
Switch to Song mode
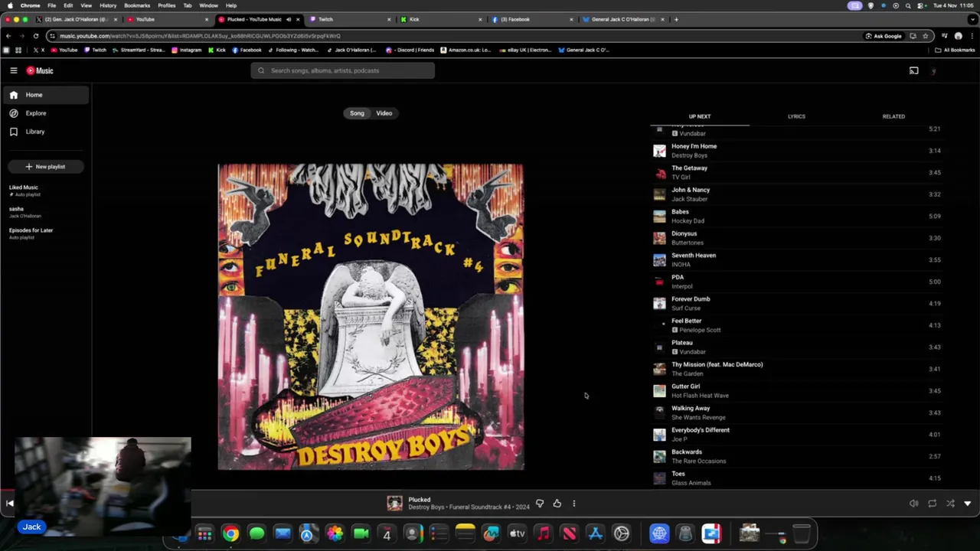[357, 113]
